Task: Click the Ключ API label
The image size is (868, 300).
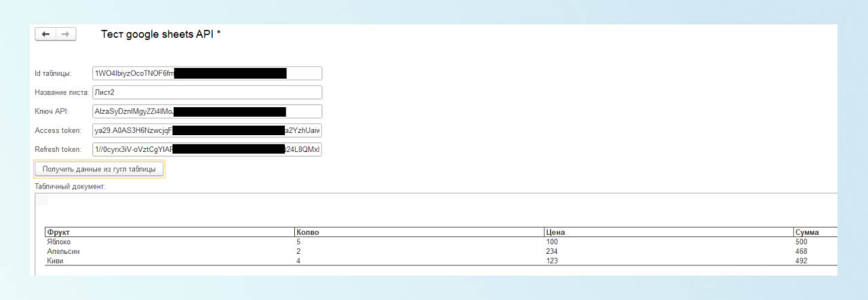Action: click(x=52, y=111)
